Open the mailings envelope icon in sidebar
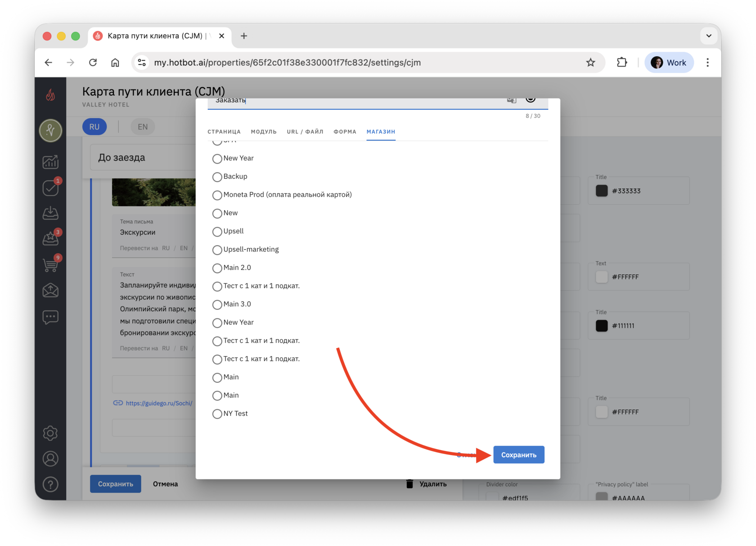756x546 pixels. pos(50,291)
